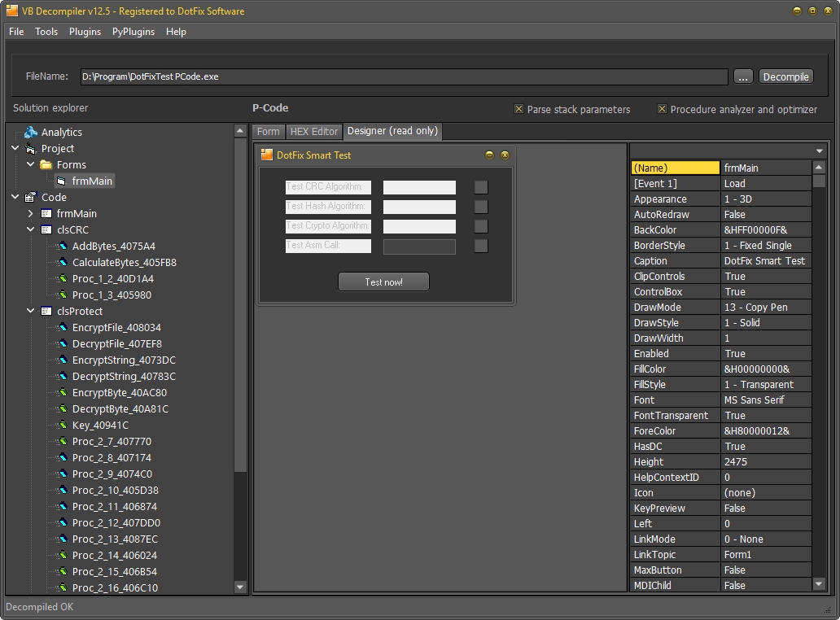Open the property grid object dropdown arrow
Screen dimensions: 840x620
pyautogui.click(x=819, y=151)
